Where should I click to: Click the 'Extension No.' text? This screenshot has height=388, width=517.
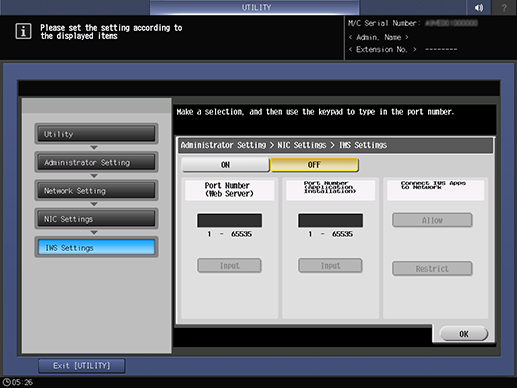pyautogui.click(x=382, y=50)
